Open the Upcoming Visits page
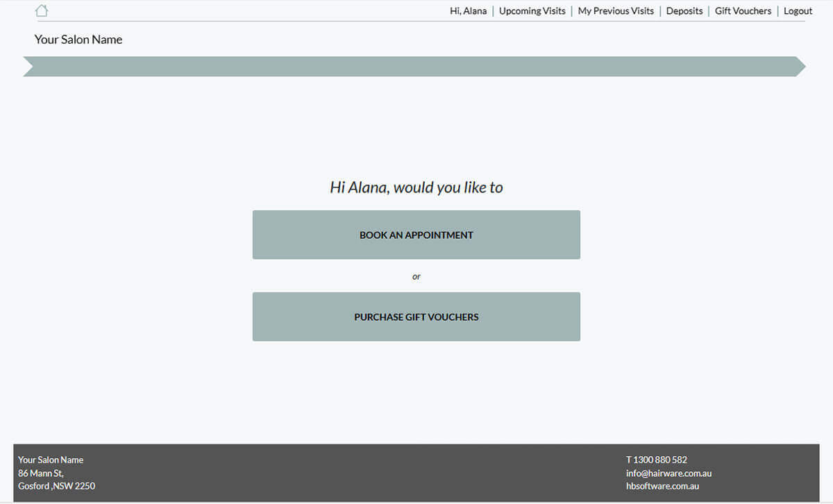The width and height of the screenshot is (833, 504). click(532, 11)
